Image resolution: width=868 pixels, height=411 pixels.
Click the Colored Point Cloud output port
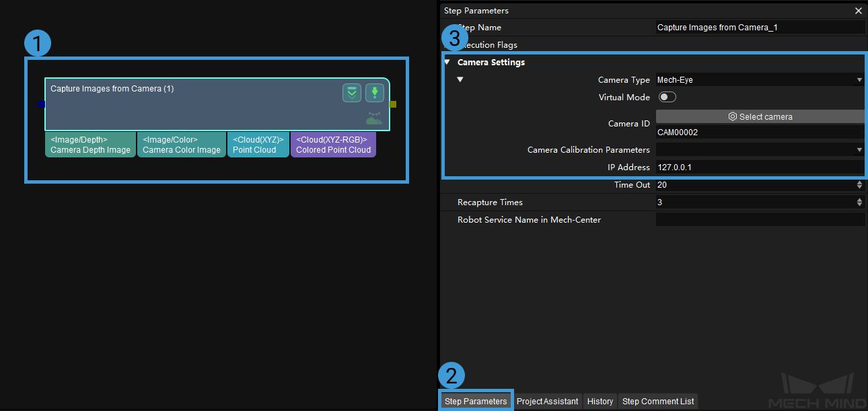pyautogui.click(x=333, y=145)
